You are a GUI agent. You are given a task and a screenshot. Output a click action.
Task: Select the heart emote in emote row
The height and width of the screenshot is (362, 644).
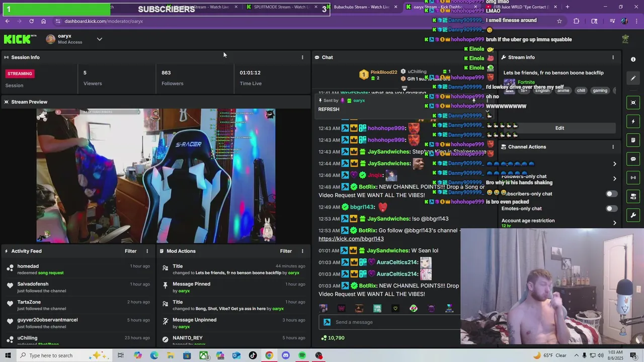click(395, 308)
